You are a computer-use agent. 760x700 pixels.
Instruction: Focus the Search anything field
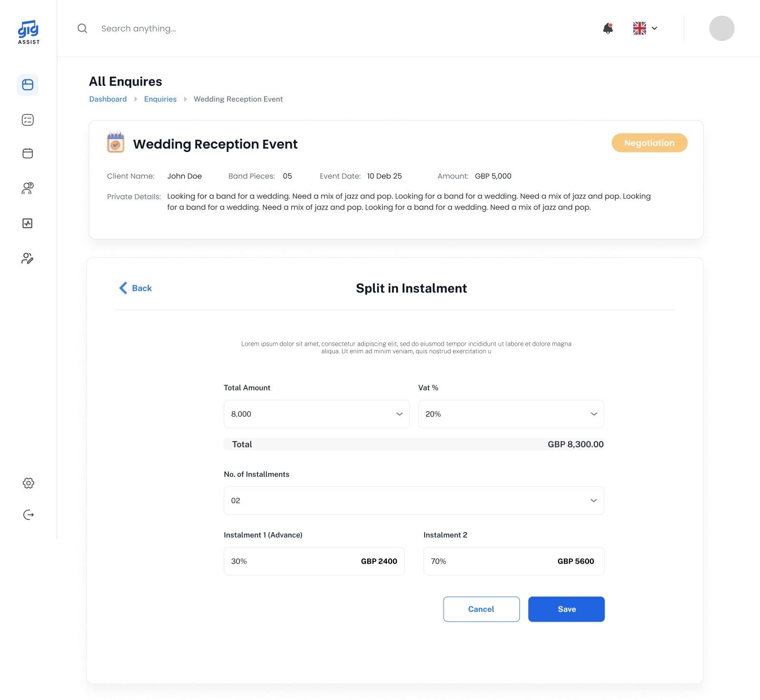coord(139,28)
